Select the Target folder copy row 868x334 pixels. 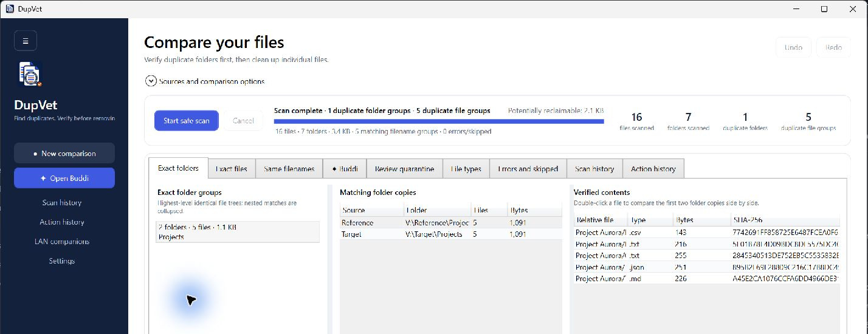[x=451, y=234]
